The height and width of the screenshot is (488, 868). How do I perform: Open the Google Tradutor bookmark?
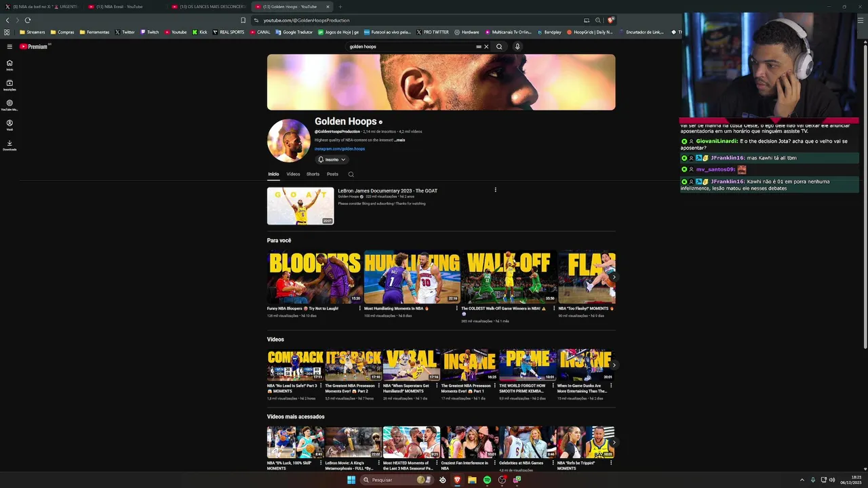pos(294,32)
